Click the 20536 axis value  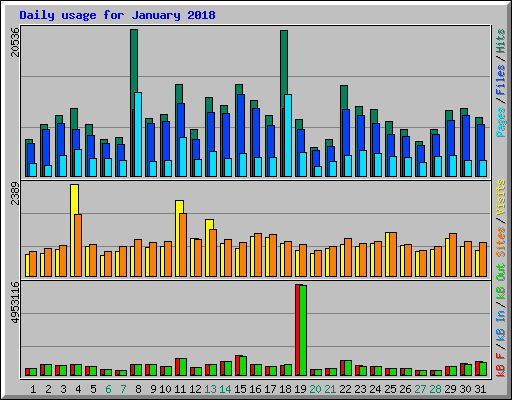[15, 42]
